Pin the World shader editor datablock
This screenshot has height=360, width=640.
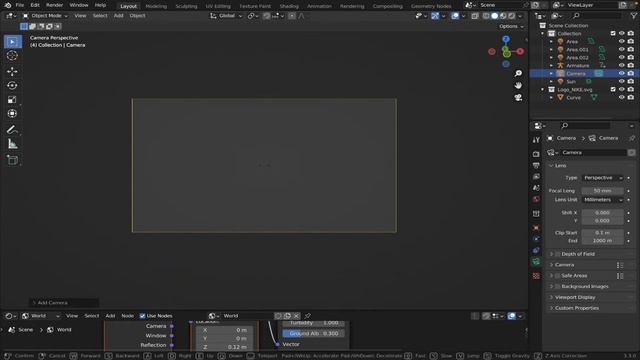[x=308, y=316]
